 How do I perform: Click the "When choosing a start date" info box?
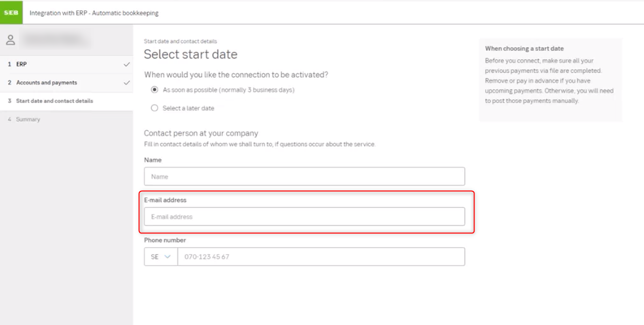tap(550, 79)
